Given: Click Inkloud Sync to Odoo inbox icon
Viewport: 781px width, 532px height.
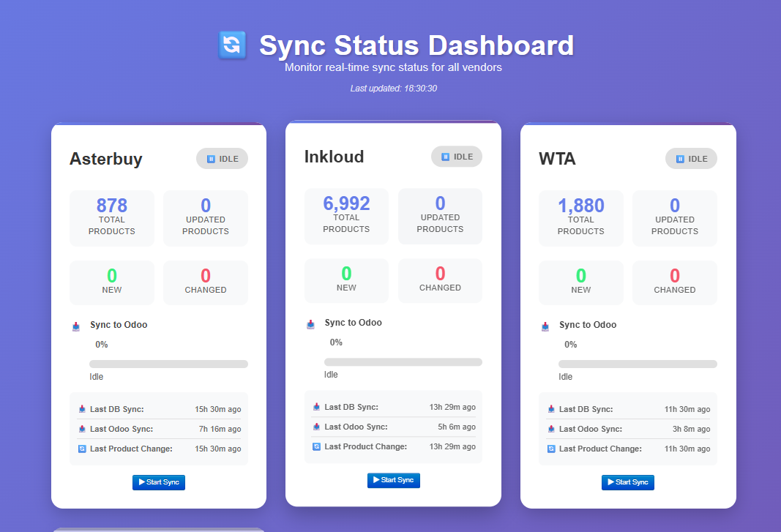Looking at the screenshot, I should tap(310, 325).
